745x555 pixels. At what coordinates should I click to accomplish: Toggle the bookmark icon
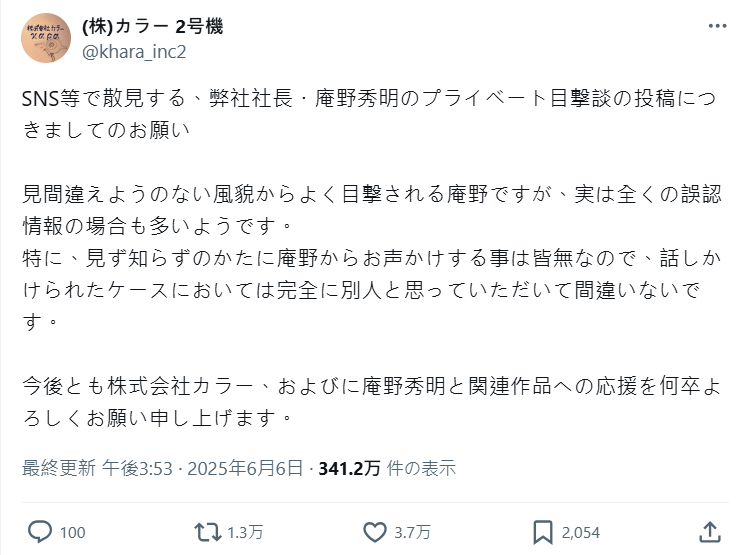542,531
